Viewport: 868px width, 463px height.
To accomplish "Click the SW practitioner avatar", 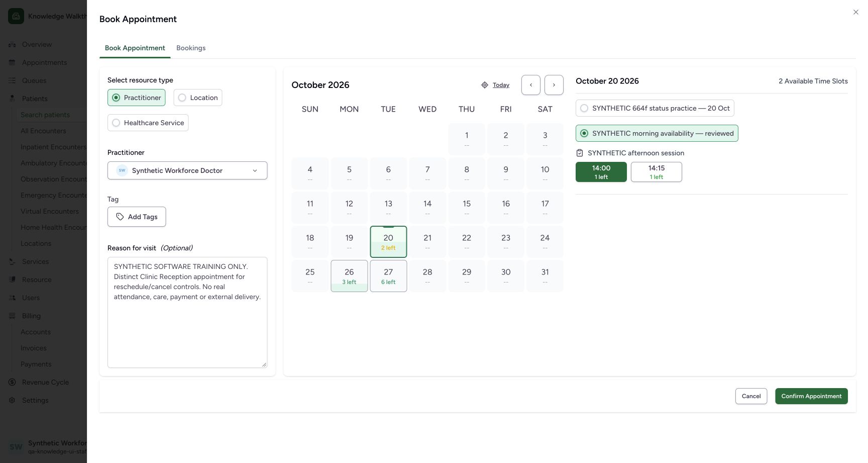I will click(x=122, y=170).
